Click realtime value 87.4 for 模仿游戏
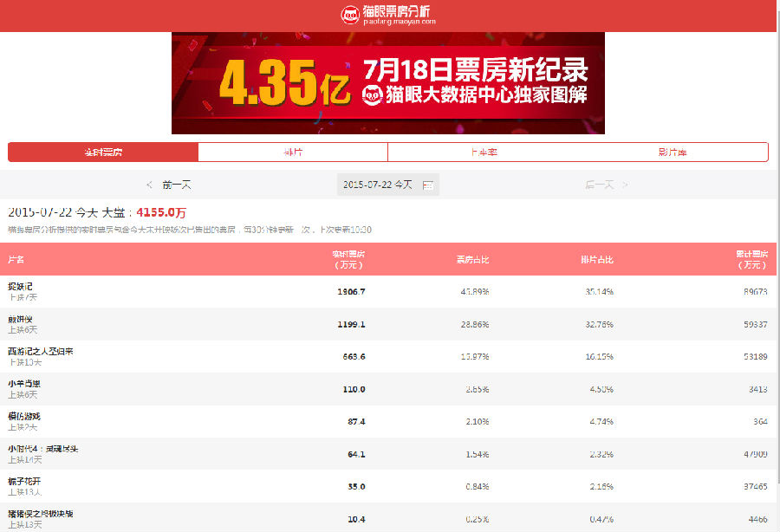Image resolution: width=780 pixels, height=532 pixels. click(356, 422)
